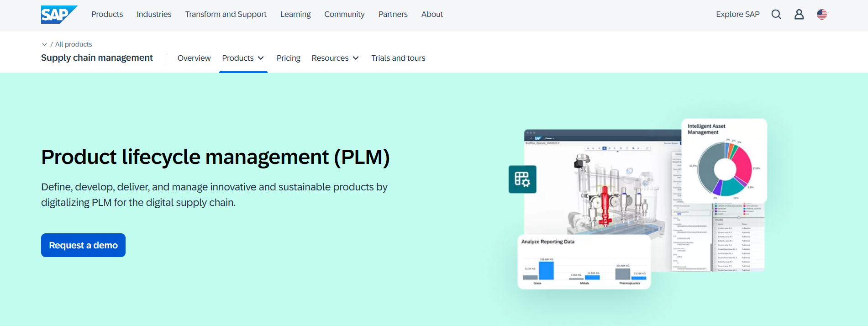Open the Community menu
Image resolution: width=868 pixels, height=326 pixels.
coord(344,14)
